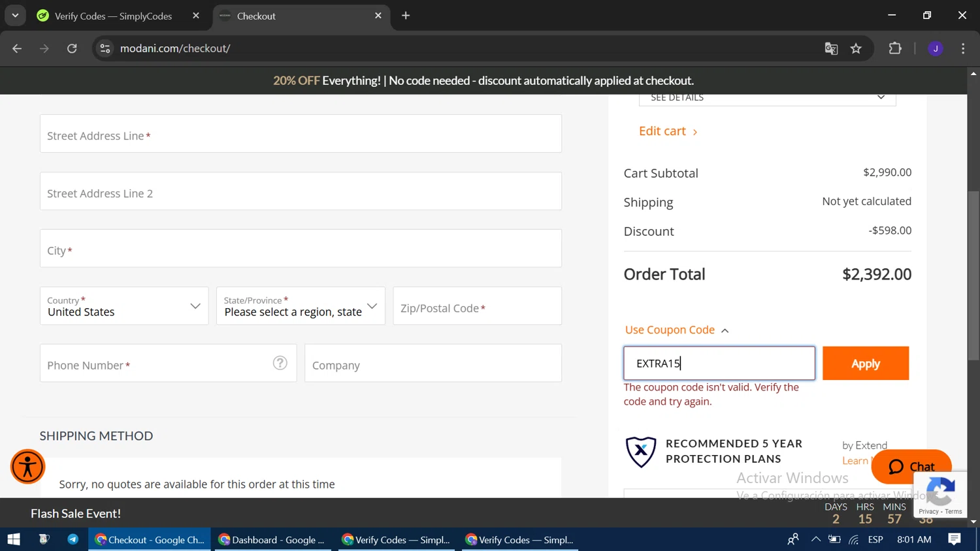Click the Company field

click(x=433, y=363)
